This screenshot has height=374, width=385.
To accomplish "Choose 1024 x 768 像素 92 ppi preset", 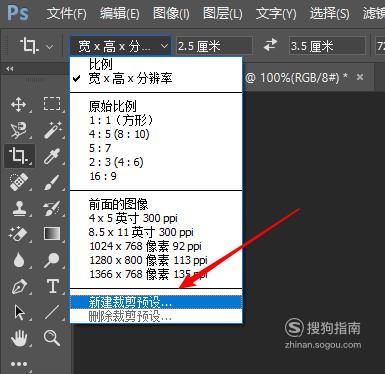I will click(156, 246).
